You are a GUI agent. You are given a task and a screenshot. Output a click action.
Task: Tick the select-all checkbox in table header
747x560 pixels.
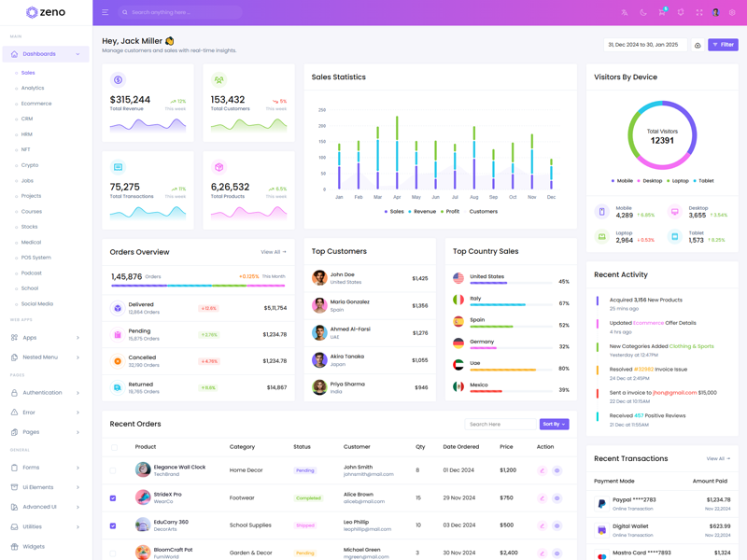click(114, 447)
